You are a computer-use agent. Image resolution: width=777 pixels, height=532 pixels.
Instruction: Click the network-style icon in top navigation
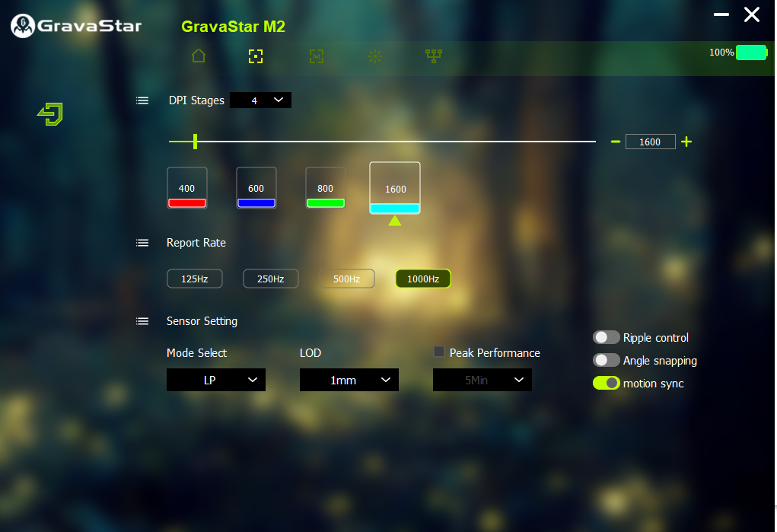434,56
